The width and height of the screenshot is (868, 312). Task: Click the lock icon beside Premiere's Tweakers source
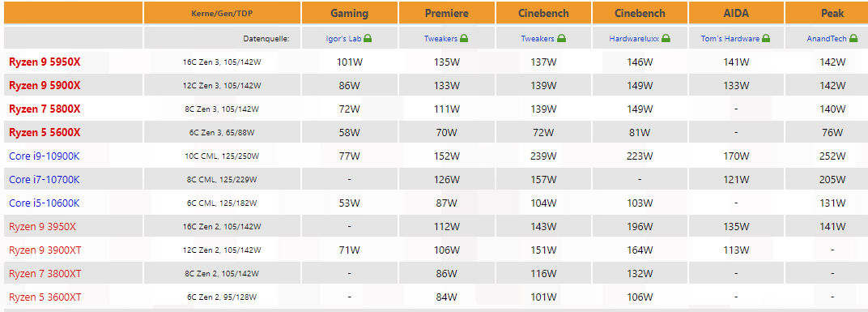point(465,39)
